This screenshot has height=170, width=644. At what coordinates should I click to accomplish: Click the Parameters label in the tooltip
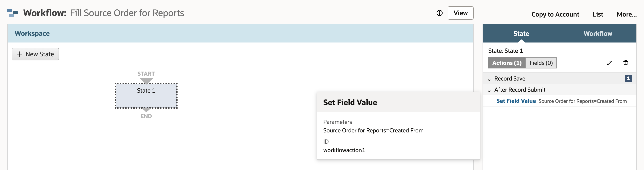[x=337, y=122]
